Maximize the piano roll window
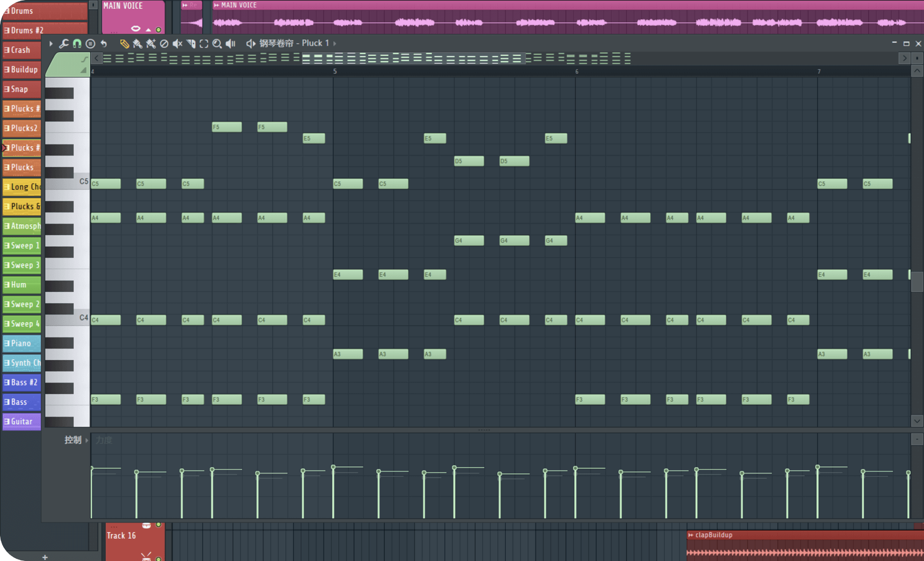The width and height of the screenshot is (924, 561). click(906, 43)
